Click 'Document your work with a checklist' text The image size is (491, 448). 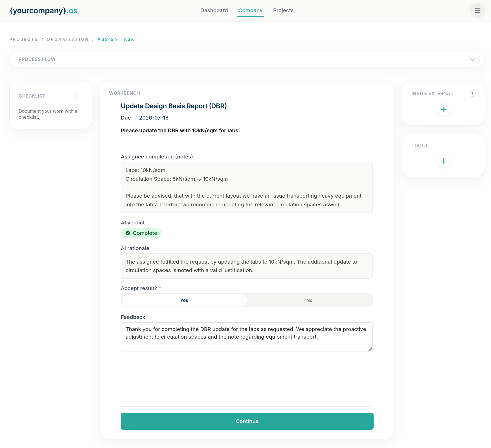(x=48, y=114)
